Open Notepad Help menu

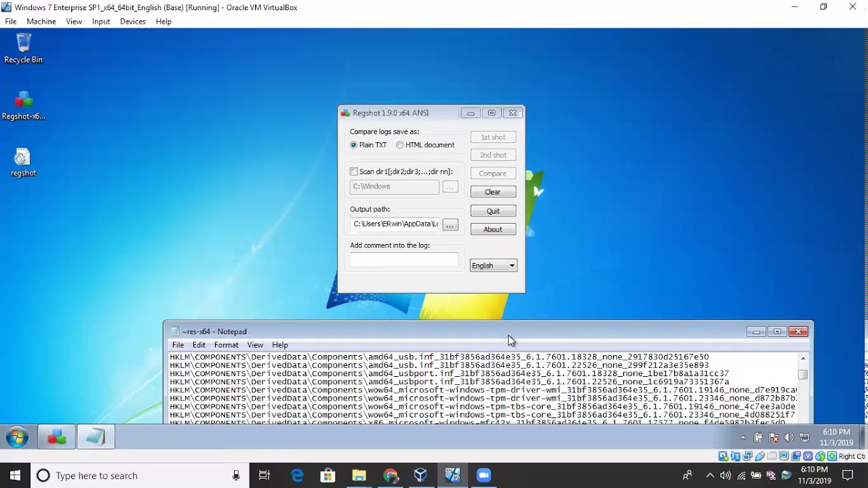tap(280, 345)
